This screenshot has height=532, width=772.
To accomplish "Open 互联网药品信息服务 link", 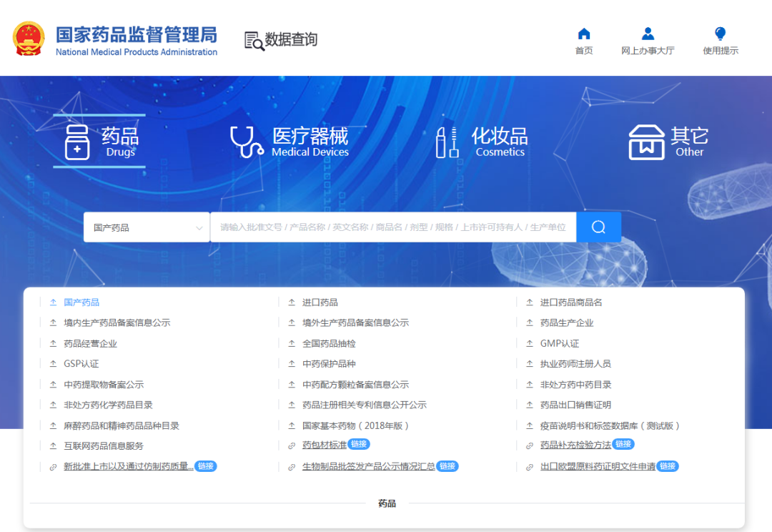I will coord(104,445).
